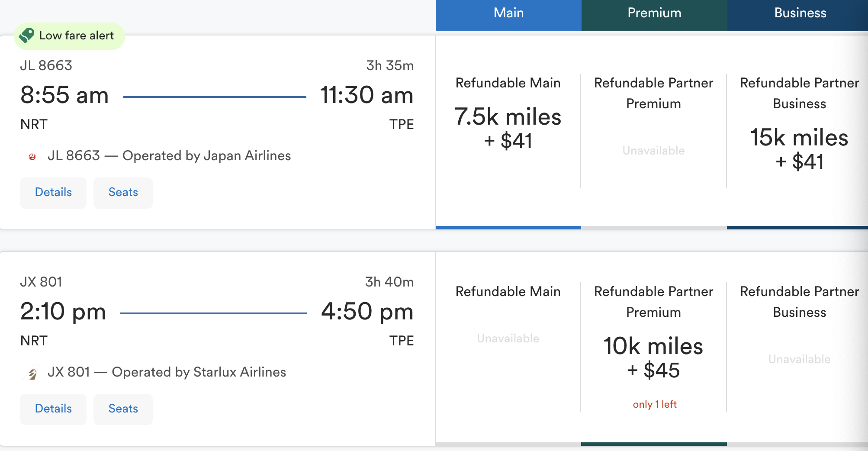Click the Low fare alert badge
Viewport: 868px width, 451px height.
69,36
